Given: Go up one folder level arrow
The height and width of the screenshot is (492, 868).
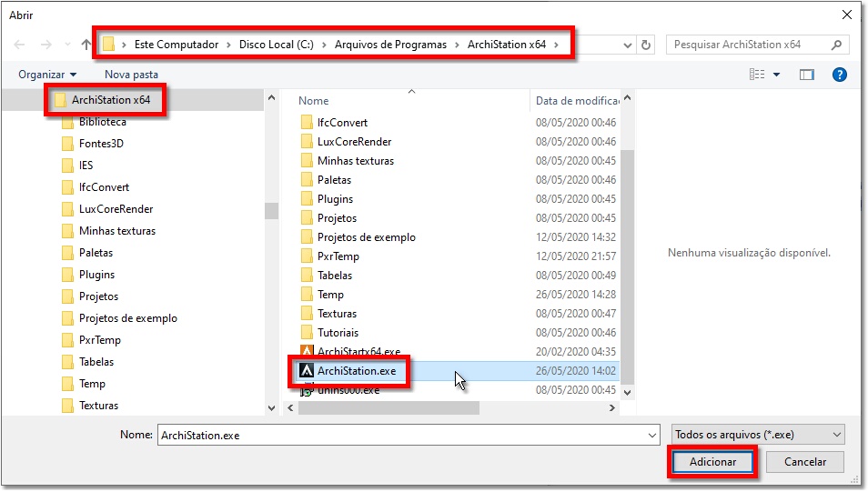Looking at the screenshot, I should [x=86, y=45].
